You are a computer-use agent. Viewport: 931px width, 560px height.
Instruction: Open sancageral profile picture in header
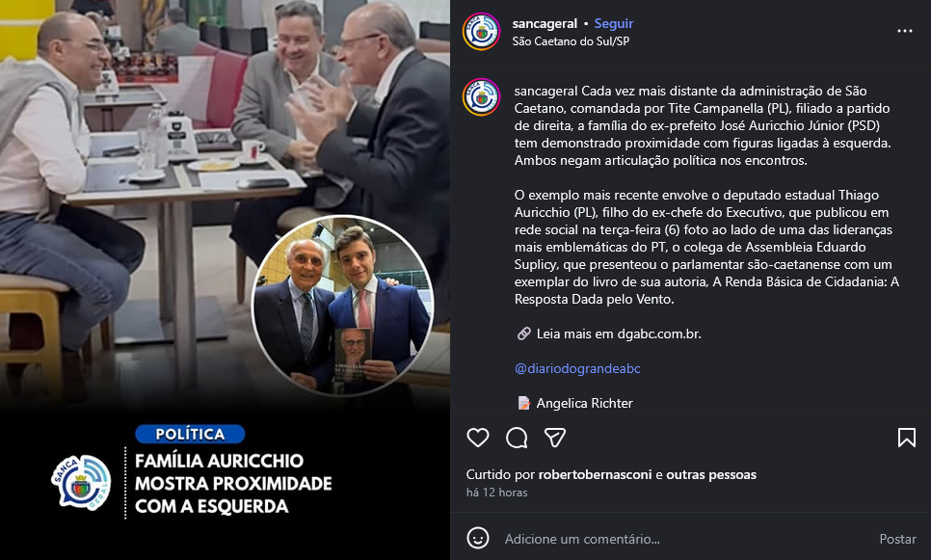coord(482,32)
